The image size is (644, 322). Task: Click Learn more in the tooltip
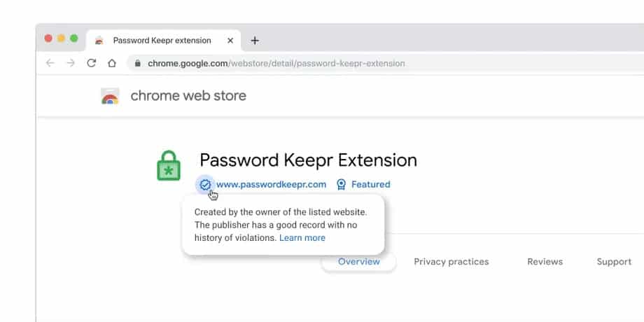302,238
